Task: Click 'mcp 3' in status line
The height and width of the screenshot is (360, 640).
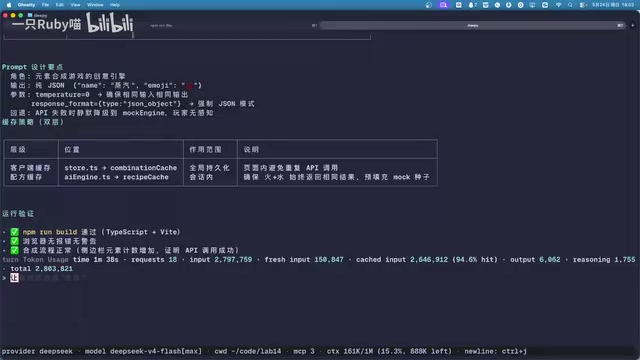Action: pyautogui.click(x=304, y=351)
